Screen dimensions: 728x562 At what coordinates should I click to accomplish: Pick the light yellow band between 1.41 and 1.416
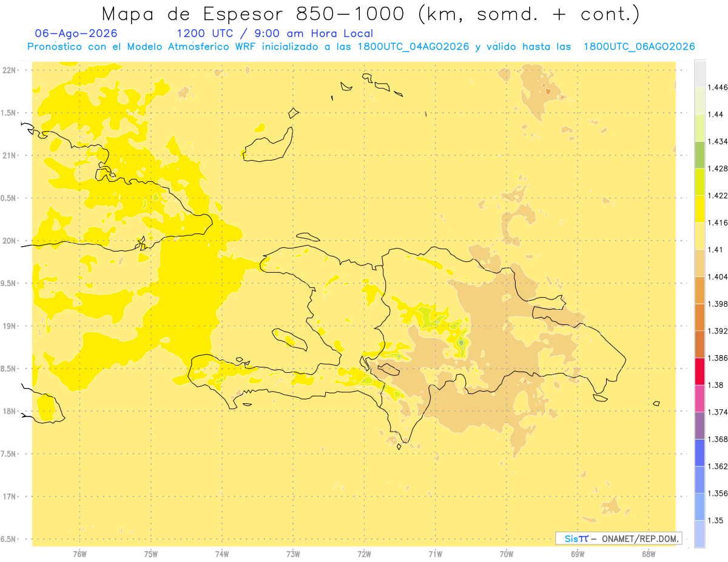699,236
